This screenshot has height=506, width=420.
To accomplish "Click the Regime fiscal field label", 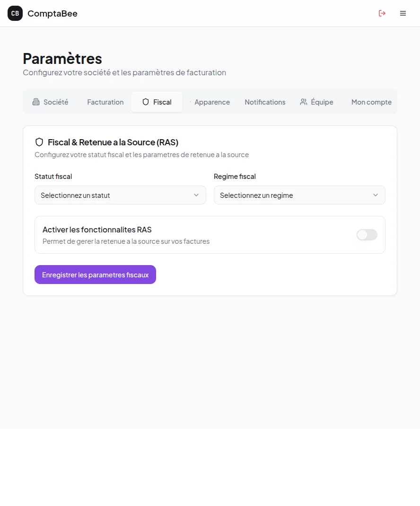I will coord(235,177).
